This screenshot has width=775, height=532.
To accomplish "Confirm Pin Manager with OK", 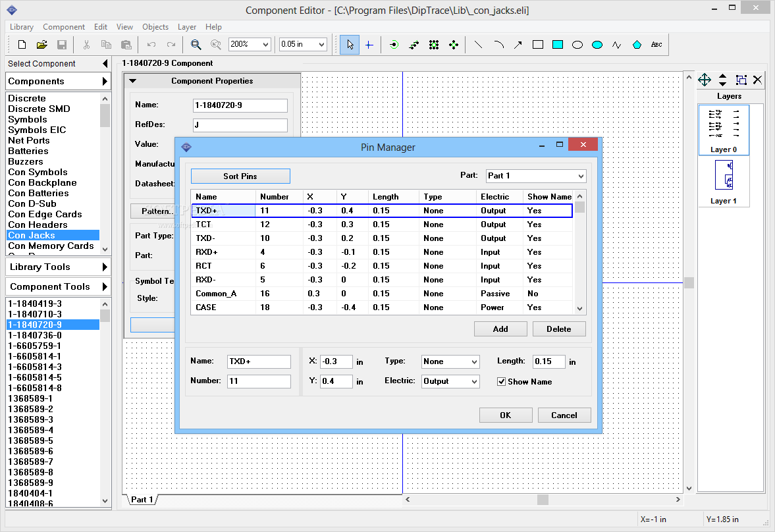I will (x=506, y=415).
